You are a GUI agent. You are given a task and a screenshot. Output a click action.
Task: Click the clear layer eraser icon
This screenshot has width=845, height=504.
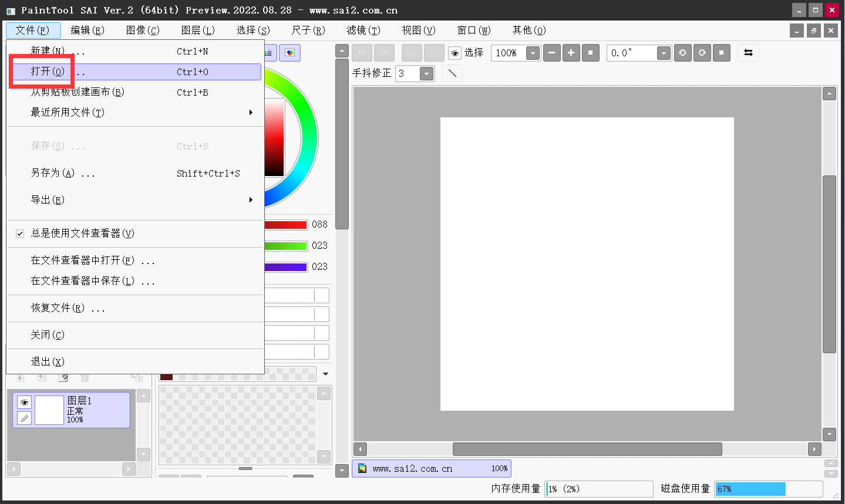(63, 377)
